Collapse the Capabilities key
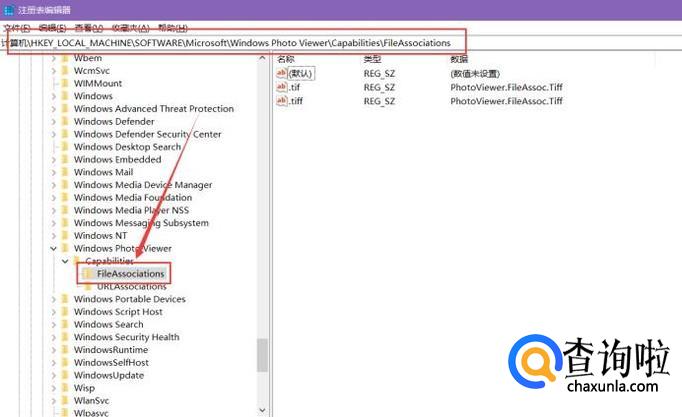This screenshot has width=682, height=417. [65, 261]
